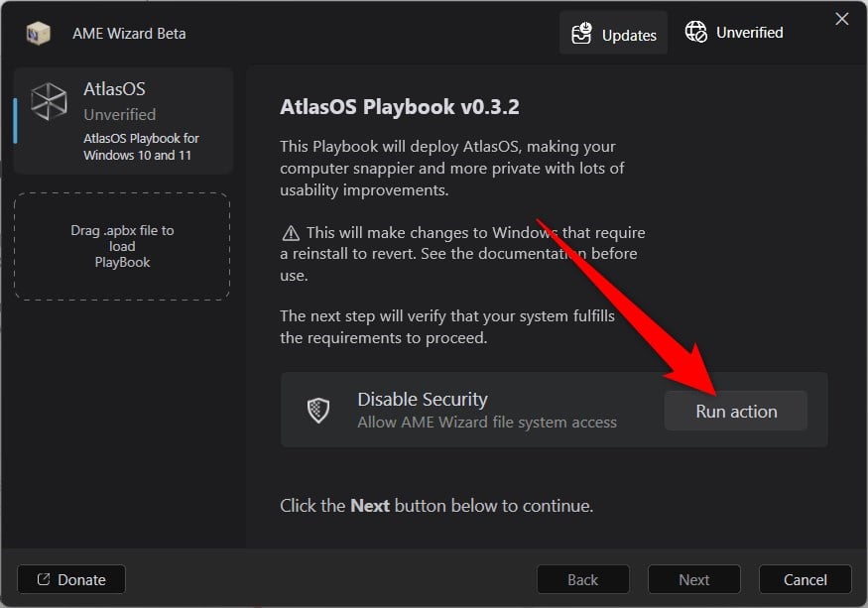Click the drag .apbx file drop zone
Image resolution: width=868 pixels, height=608 pixels.
pyautogui.click(x=122, y=244)
